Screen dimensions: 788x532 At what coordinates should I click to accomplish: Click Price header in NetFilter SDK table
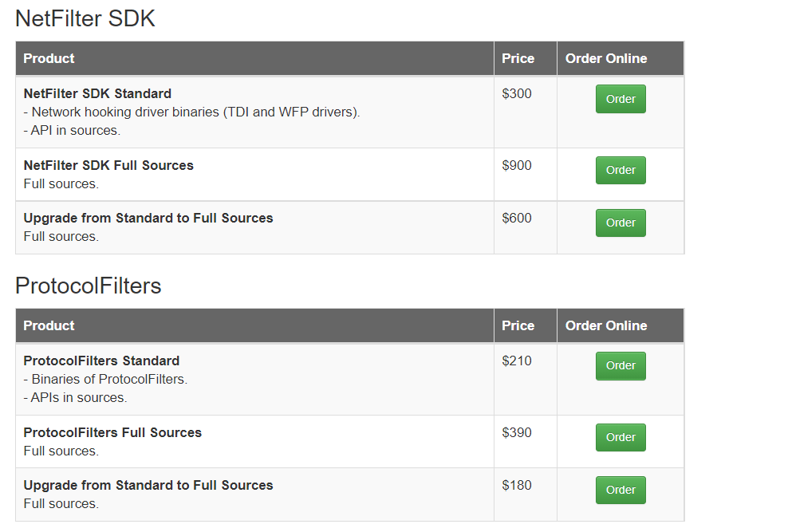(x=518, y=58)
